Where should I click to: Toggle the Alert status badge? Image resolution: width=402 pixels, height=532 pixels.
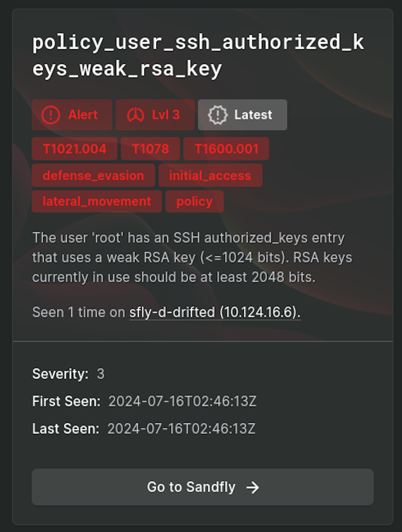[72, 115]
